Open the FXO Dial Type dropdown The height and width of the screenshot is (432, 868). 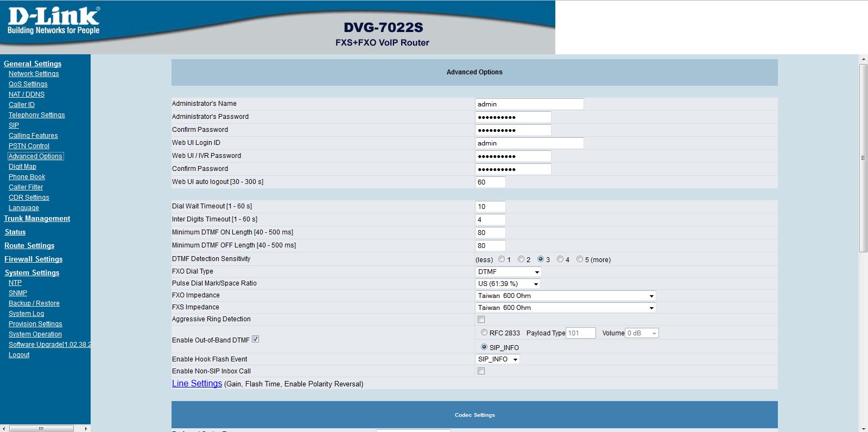(509, 272)
